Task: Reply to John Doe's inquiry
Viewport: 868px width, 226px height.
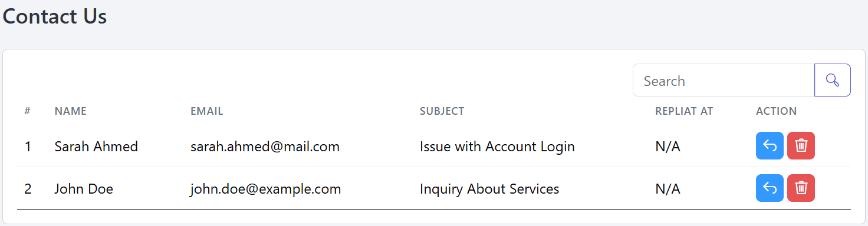Action: click(770, 188)
